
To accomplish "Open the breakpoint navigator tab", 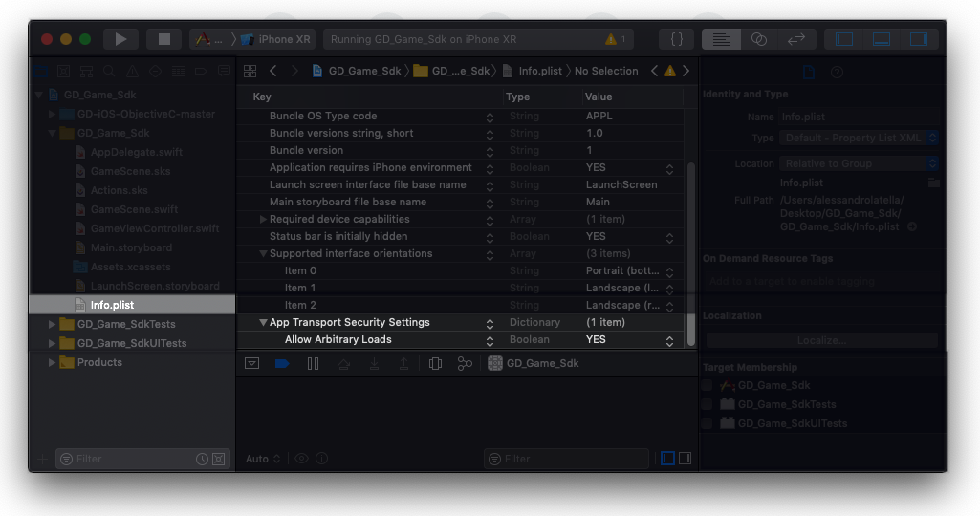I will click(201, 72).
